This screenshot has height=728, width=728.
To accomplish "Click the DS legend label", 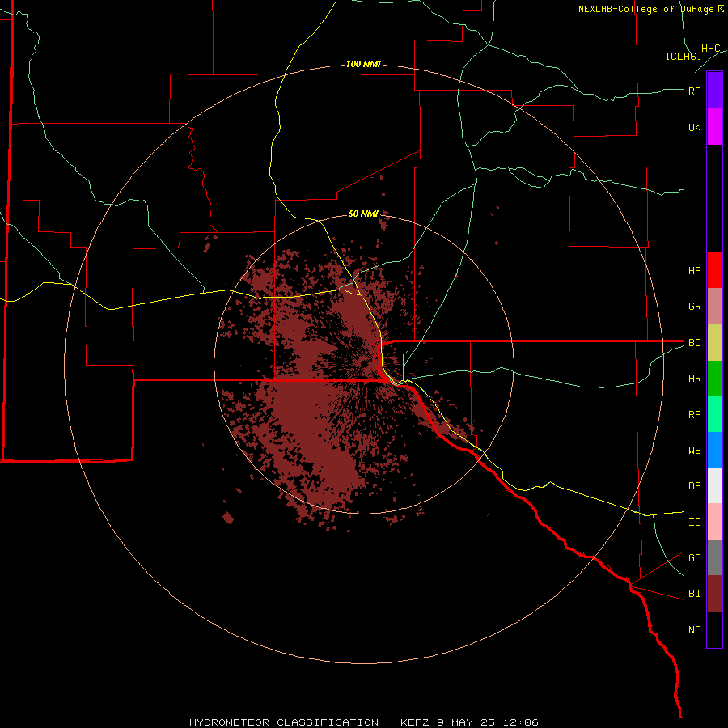I will [x=694, y=486].
